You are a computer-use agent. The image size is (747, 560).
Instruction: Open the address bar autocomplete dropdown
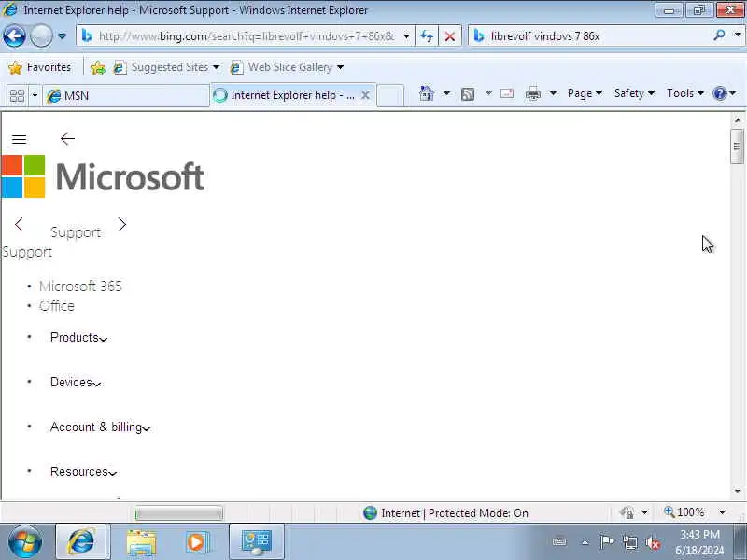[x=406, y=36]
